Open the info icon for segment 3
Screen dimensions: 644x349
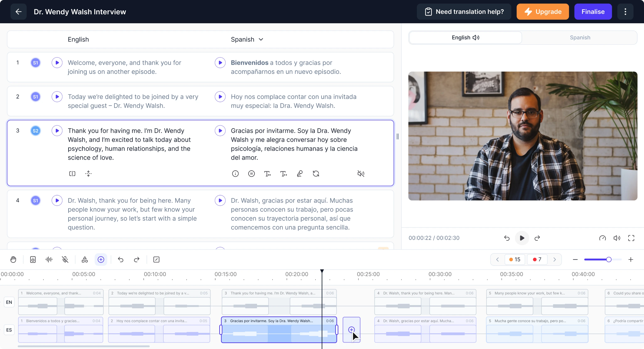235,173
